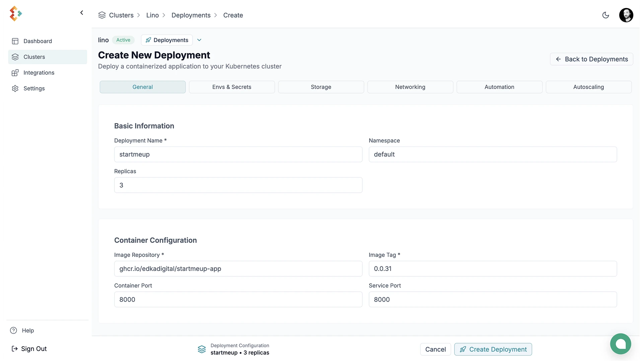The height and width of the screenshot is (364, 643).
Task: Expand the Deployments dropdown chevron
Action: click(199, 40)
